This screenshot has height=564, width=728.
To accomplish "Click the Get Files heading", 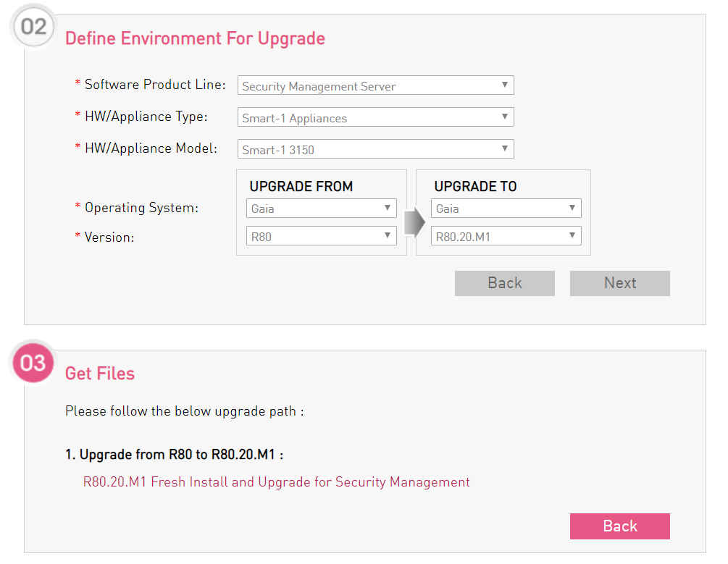I will 100,374.
